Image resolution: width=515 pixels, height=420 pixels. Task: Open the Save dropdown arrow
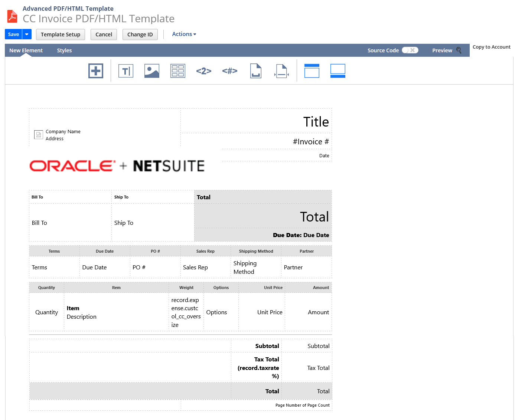(27, 34)
